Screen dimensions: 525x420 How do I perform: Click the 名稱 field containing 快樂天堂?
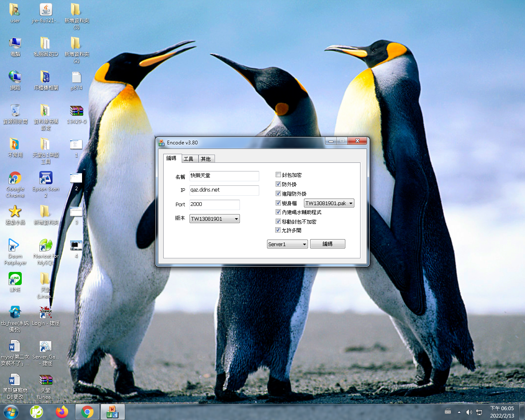pyautogui.click(x=224, y=176)
